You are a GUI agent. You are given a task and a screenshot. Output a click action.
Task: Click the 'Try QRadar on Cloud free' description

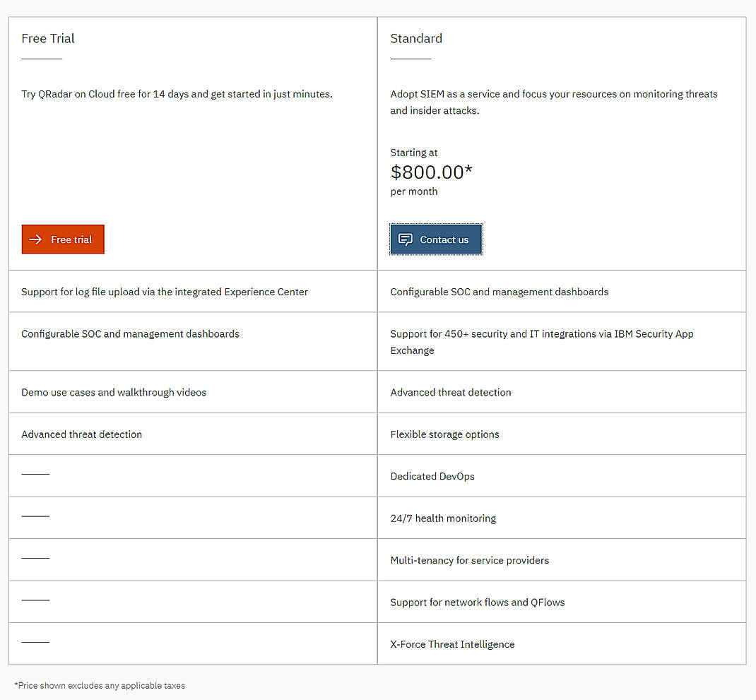[x=177, y=94]
